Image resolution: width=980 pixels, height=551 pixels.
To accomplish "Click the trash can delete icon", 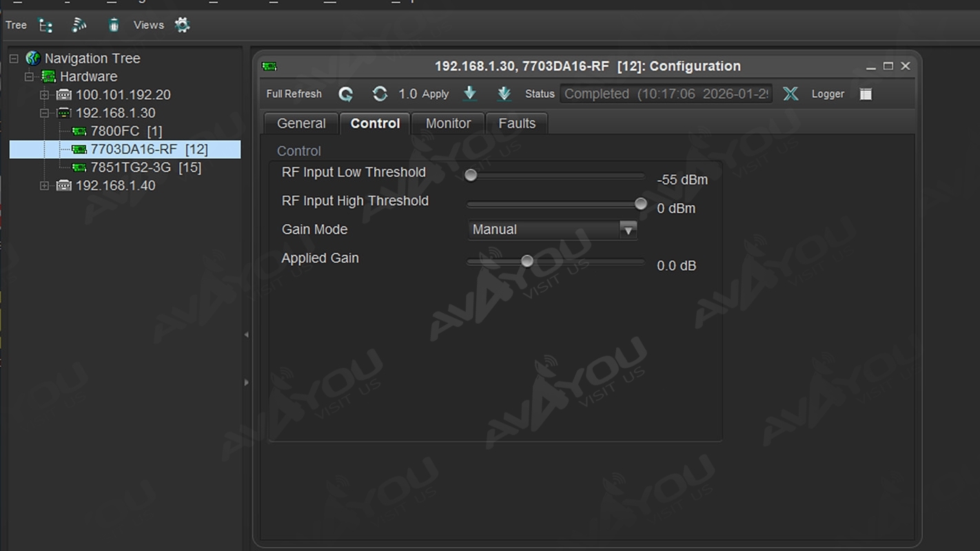I will (114, 25).
